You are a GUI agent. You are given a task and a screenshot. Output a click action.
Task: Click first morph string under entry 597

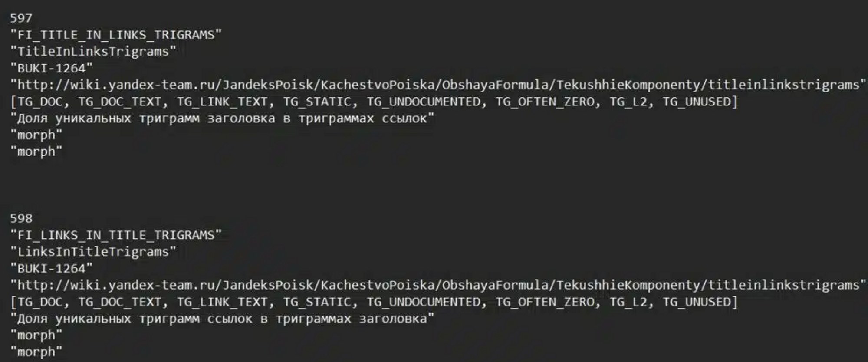click(x=36, y=135)
